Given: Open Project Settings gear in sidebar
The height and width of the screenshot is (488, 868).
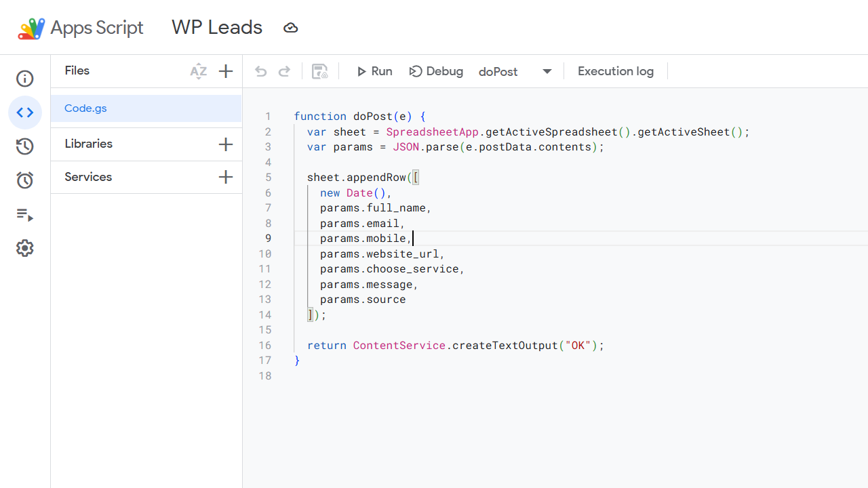Looking at the screenshot, I should tap(25, 248).
